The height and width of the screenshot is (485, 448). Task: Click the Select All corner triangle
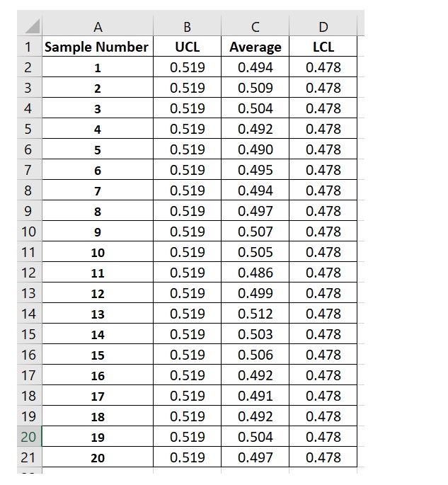click(x=33, y=28)
